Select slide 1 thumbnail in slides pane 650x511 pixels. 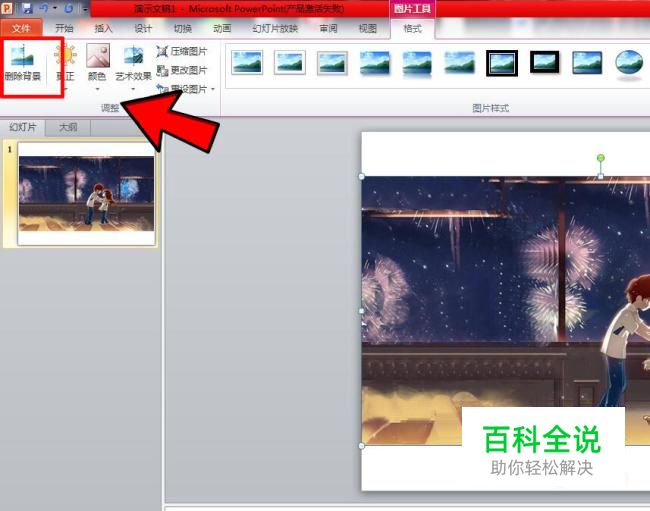click(x=86, y=194)
